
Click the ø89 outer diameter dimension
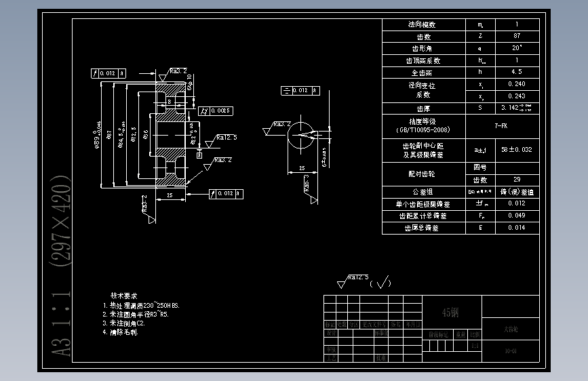pos(97,135)
